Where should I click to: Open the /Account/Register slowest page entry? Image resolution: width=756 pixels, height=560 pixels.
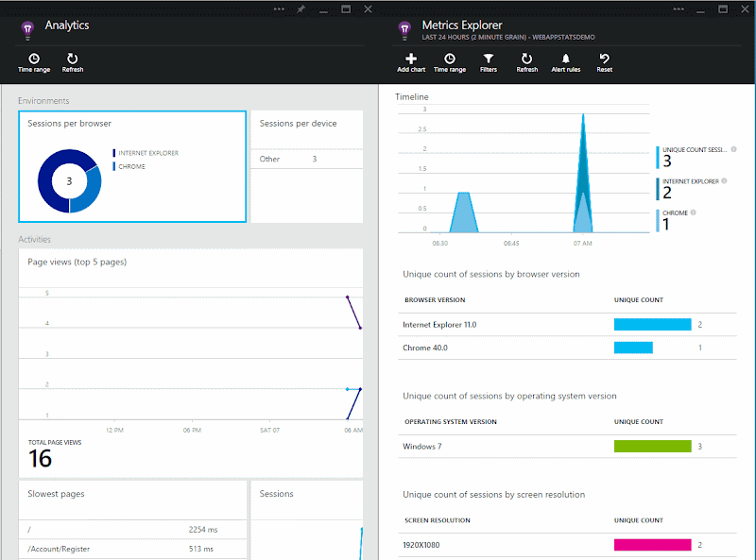click(x=132, y=549)
